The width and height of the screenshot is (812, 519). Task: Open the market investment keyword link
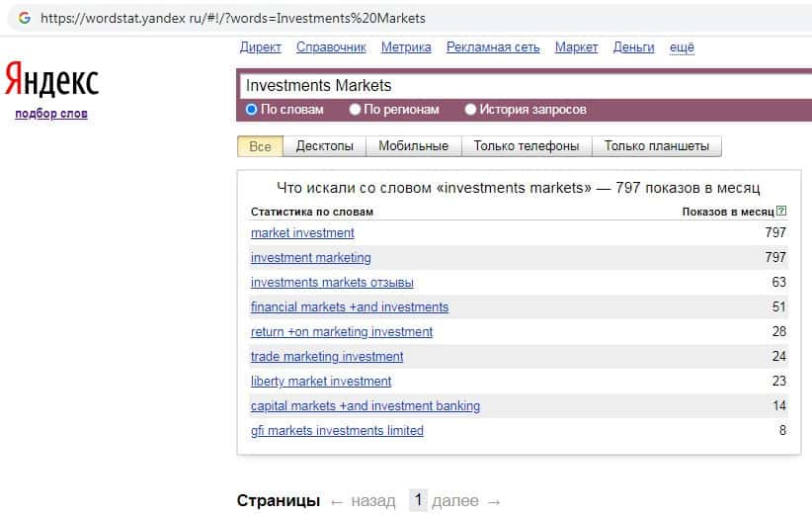302,233
